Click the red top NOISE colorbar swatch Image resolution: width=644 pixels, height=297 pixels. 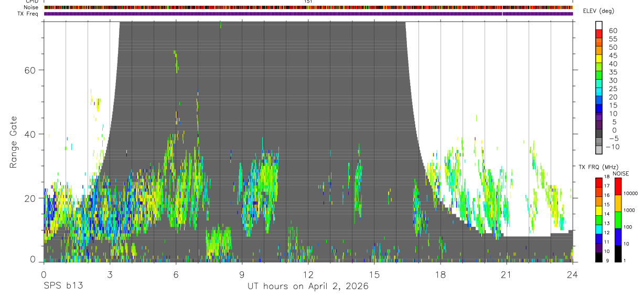pyautogui.click(x=618, y=185)
